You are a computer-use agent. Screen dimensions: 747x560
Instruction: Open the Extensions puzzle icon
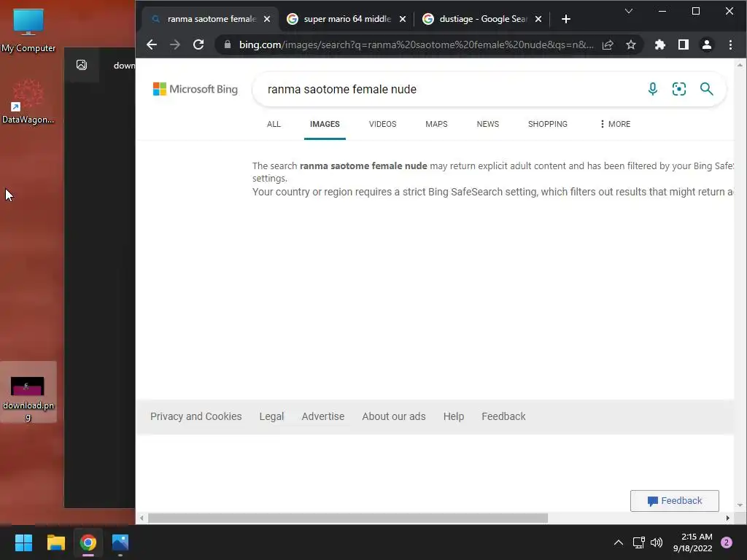pos(659,44)
